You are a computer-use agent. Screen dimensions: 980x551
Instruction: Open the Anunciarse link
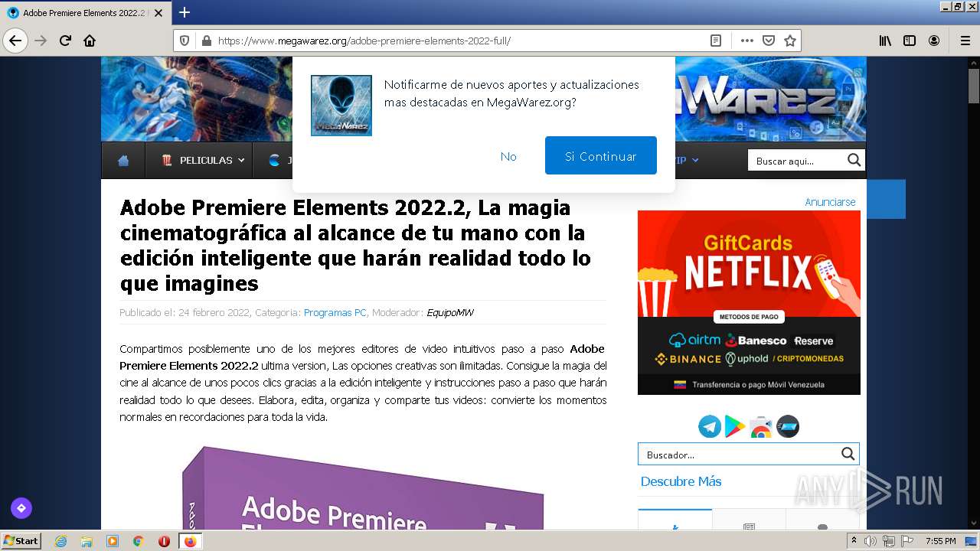830,202
